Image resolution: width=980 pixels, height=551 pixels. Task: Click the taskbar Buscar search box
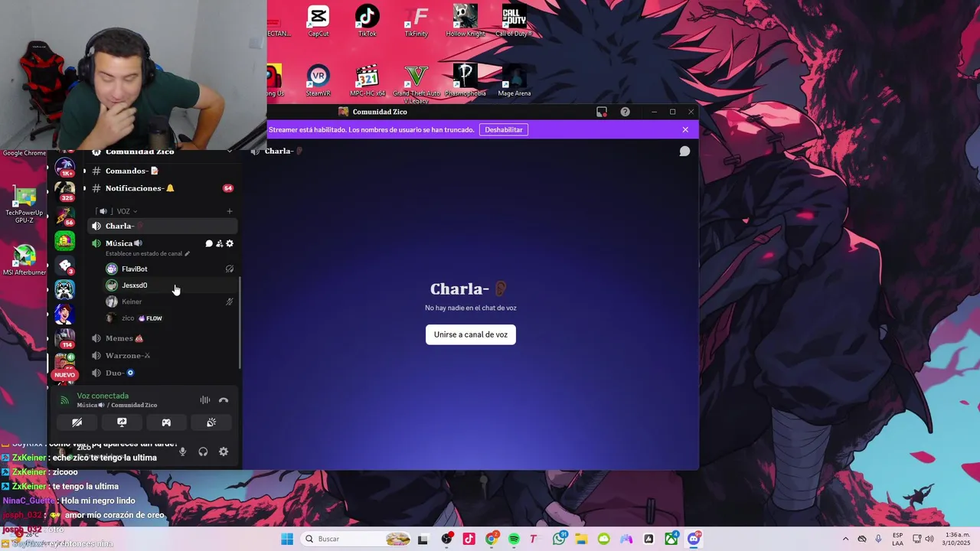357,539
